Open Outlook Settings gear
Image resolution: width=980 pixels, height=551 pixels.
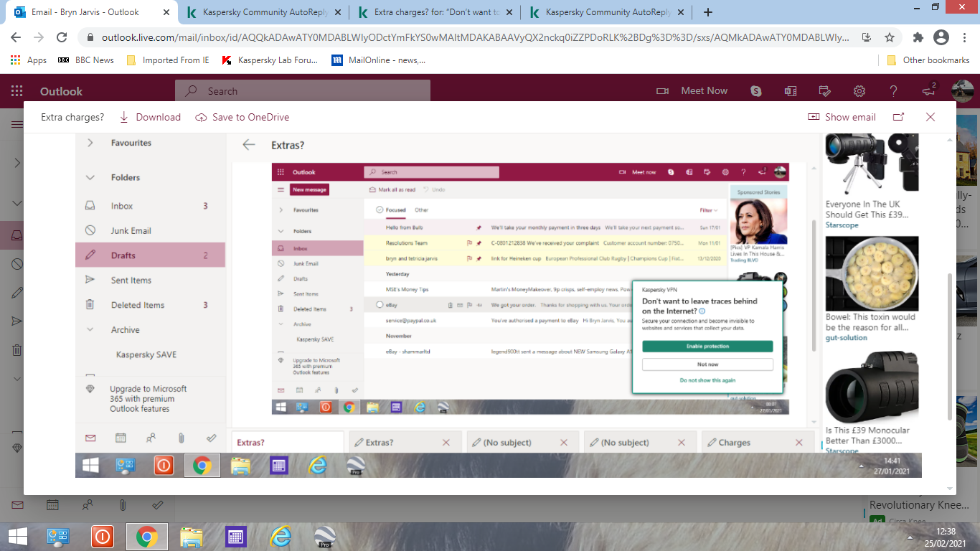point(859,91)
